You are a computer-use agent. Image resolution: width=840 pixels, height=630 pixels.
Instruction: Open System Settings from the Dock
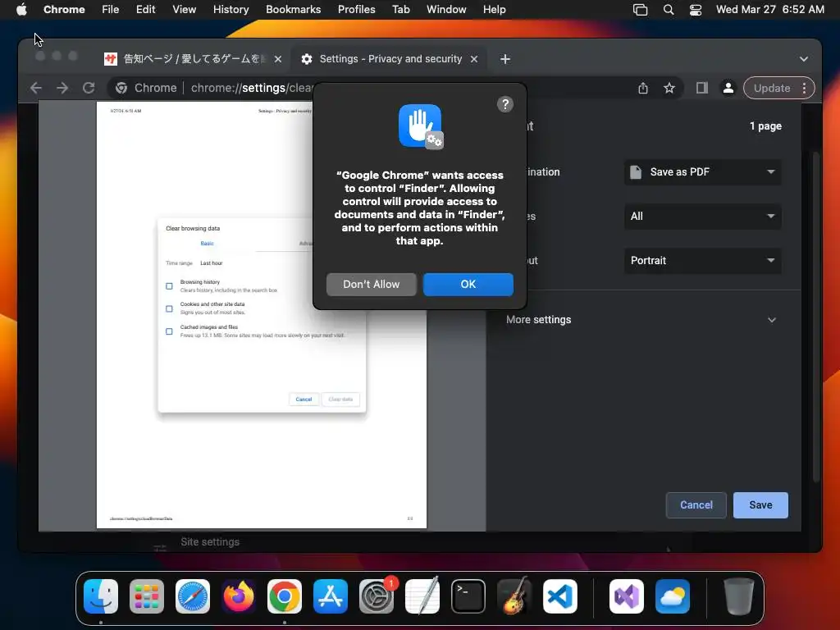pos(376,596)
